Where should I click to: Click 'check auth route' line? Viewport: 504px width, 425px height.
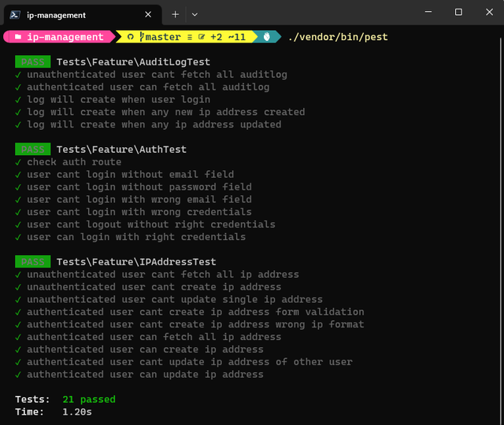pyautogui.click(x=74, y=162)
